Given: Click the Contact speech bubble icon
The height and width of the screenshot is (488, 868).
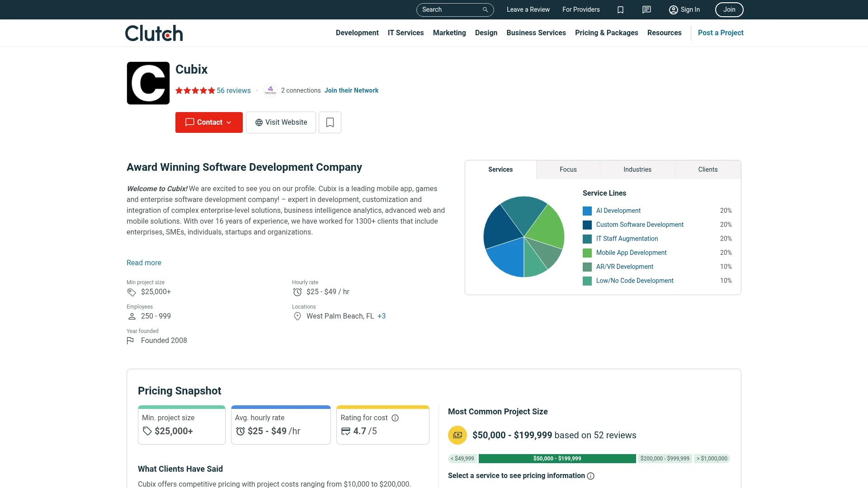Looking at the screenshot, I should pyautogui.click(x=190, y=122).
